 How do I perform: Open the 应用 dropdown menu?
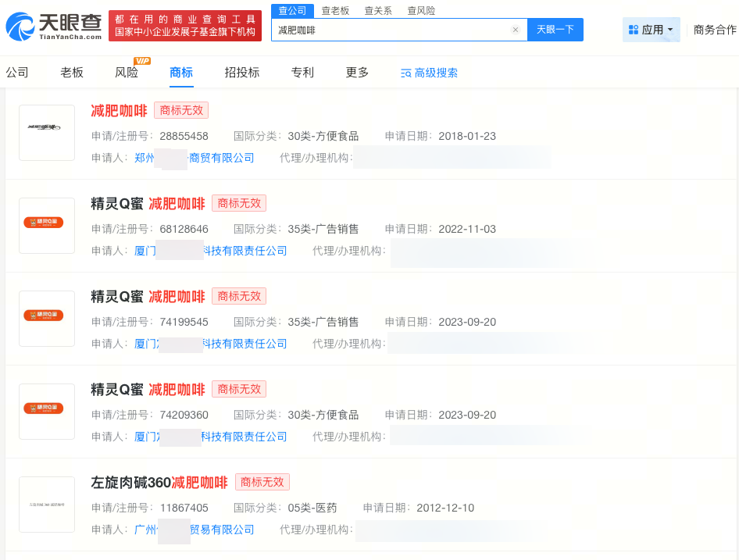(651, 30)
